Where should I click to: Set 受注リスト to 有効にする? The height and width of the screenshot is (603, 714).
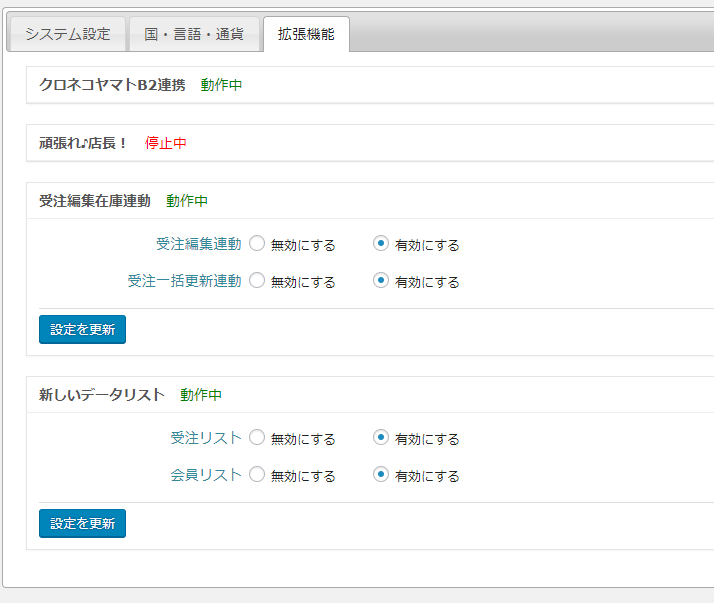pos(381,437)
